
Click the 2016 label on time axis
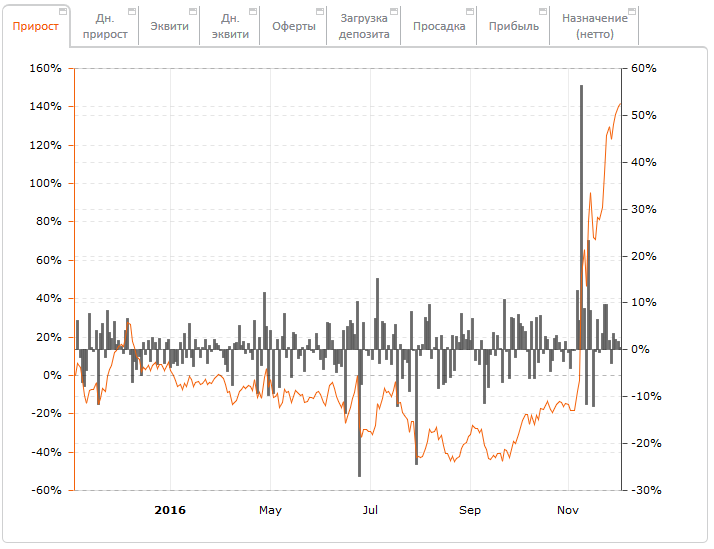pos(169,510)
